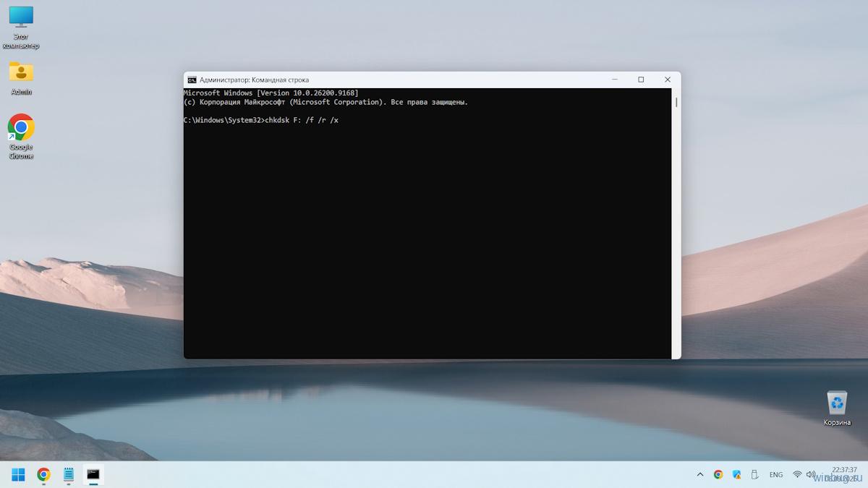Click the 'Microsoft Windows [Version 10.0.26200.9168]' line

coord(271,93)
